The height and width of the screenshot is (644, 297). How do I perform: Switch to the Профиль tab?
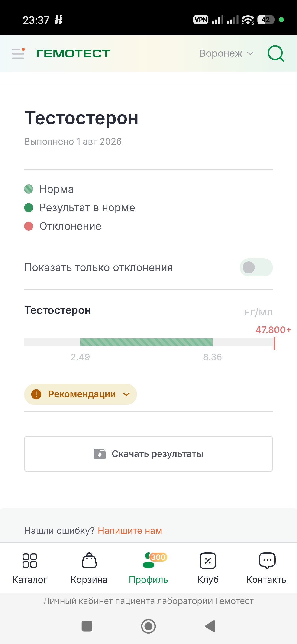(148, 568)
